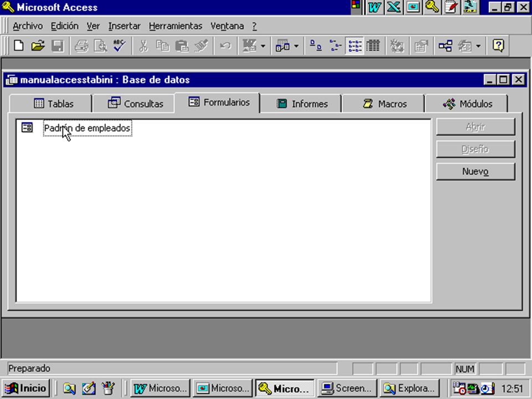Click the 12:51 clock in tray

pos(512,388)
